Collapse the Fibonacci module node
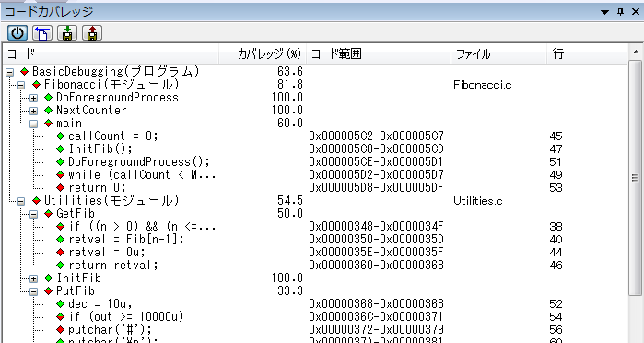Viewport: 644px width, 343px height. (x=20, y=86)
